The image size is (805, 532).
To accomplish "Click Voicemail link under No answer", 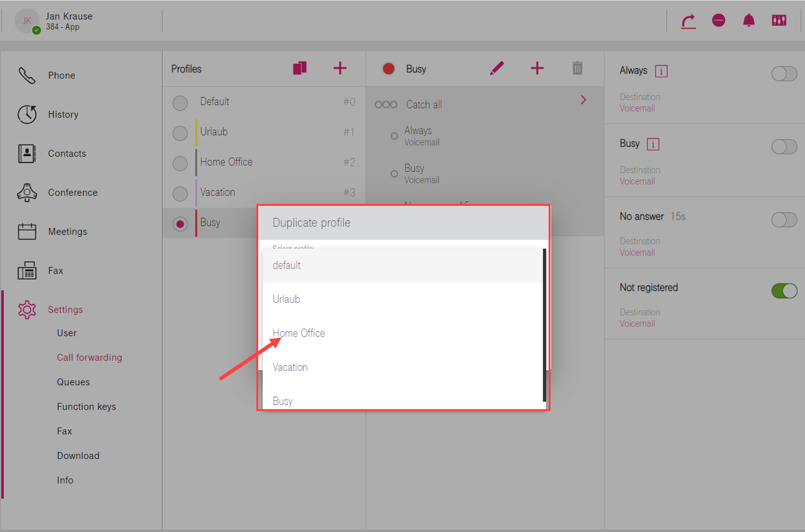I will (637, 252).
